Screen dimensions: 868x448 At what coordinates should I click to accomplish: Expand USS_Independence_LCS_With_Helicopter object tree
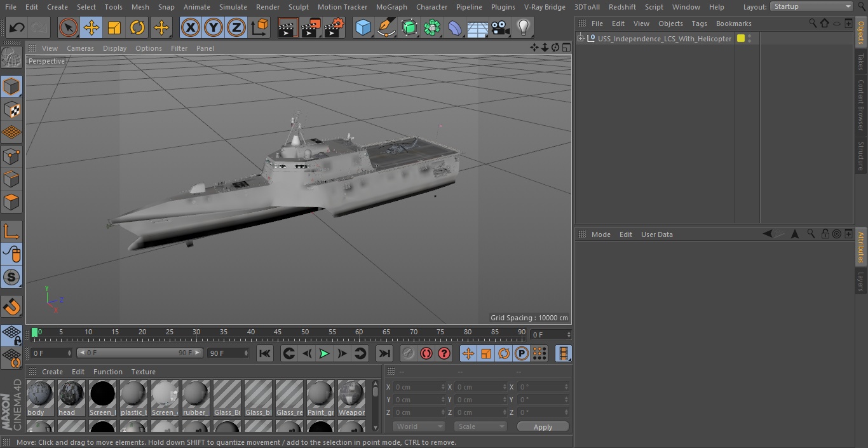pos(581,39)
